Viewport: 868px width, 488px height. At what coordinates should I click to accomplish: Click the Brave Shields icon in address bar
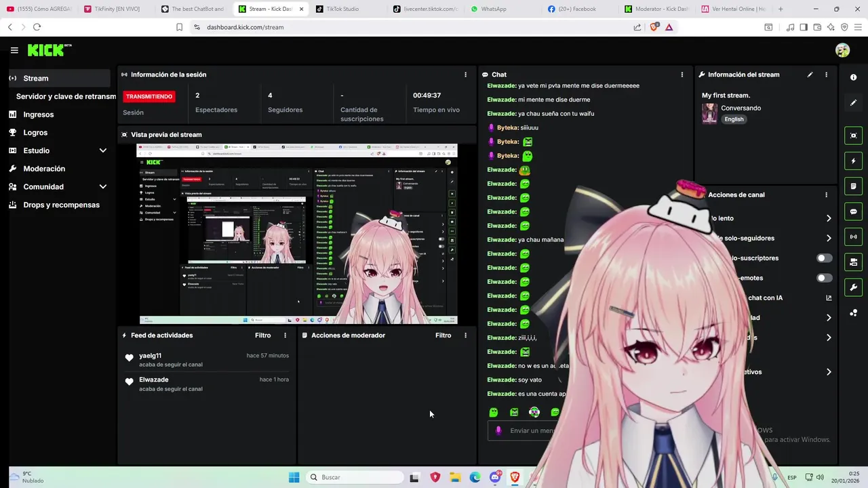pyautogui.click(x=654, y=27)
